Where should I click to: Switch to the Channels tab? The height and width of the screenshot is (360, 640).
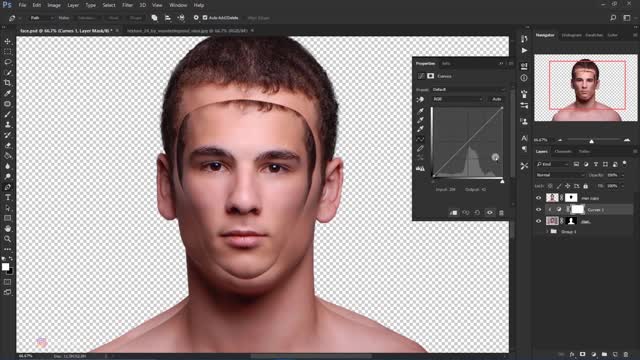pos(563,151)
